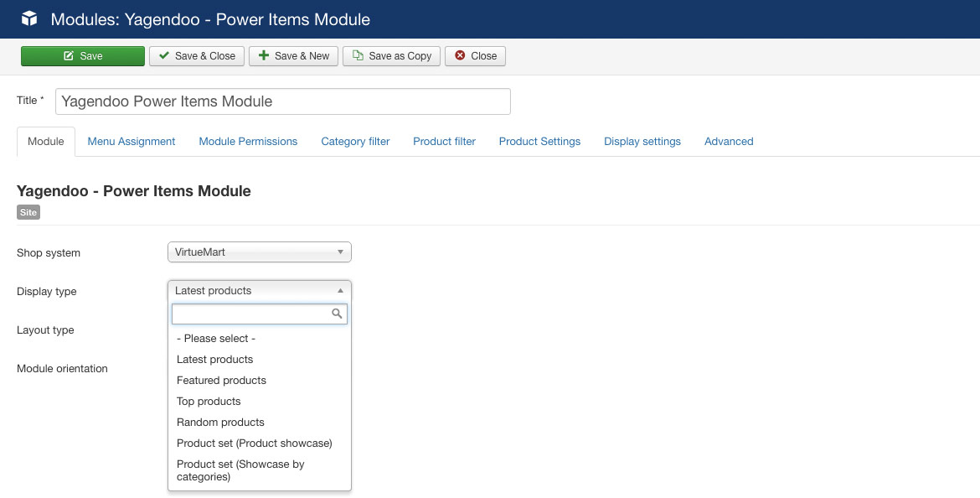Click the 'Site' badge label
980x498 pixels.
(x=28, y=212)
